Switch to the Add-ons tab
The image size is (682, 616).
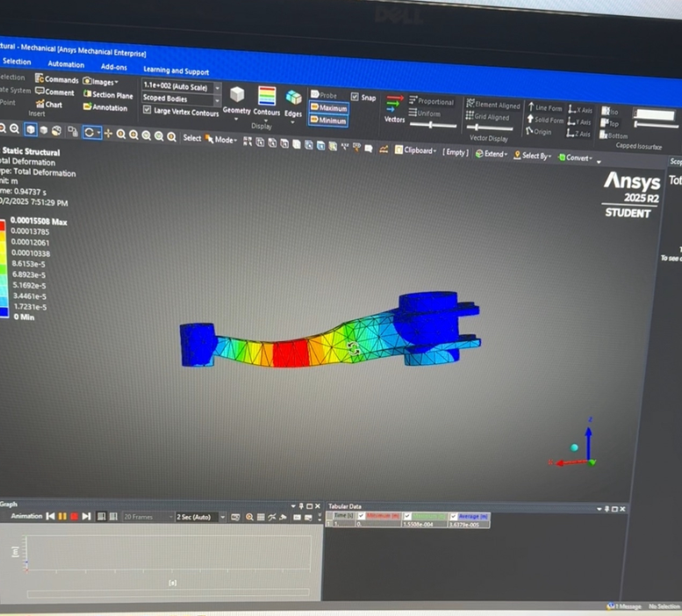pyautogui.click(x=113, y=67)
